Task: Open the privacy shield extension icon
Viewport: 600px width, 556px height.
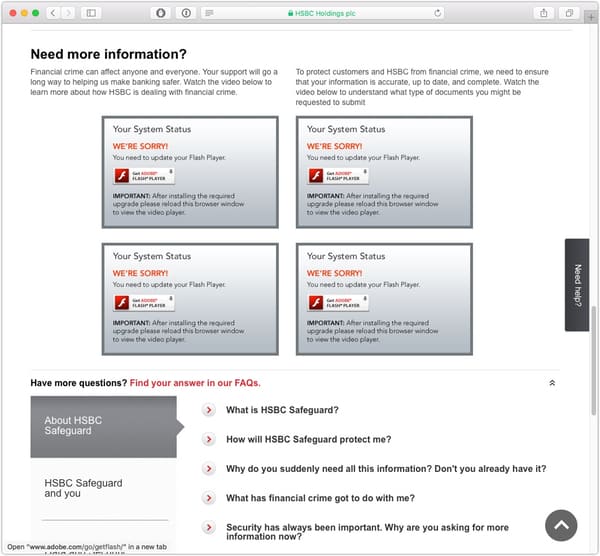Action: pos(161,13)
